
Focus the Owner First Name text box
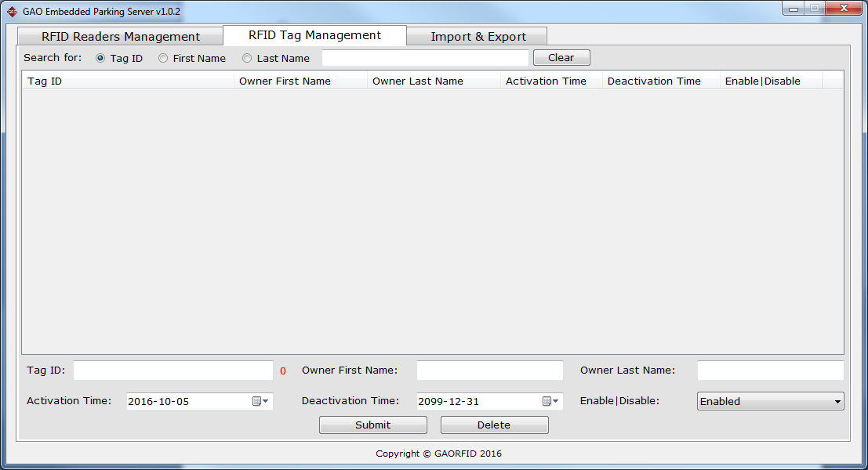pyautogui.click(x=489, y=371)
